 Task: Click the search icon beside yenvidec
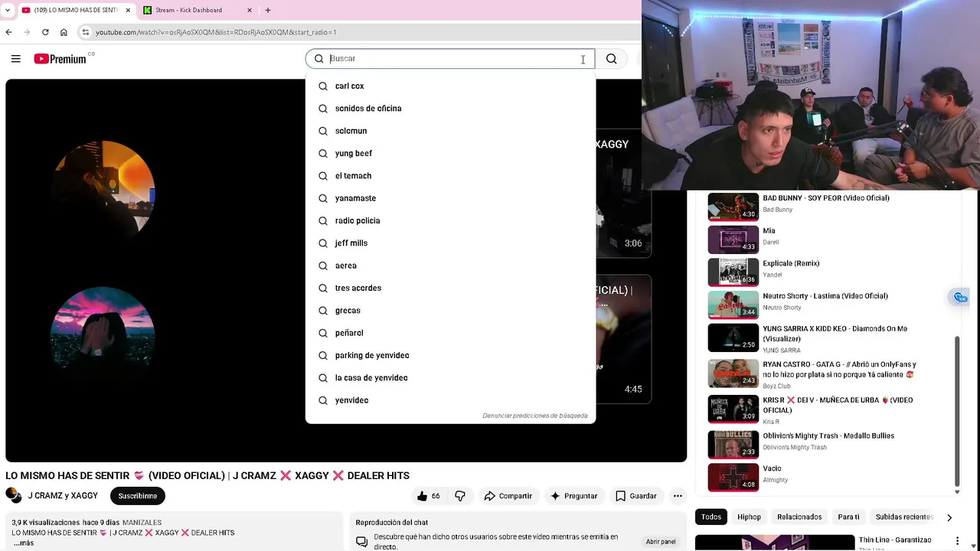click(x=323, y=400)
